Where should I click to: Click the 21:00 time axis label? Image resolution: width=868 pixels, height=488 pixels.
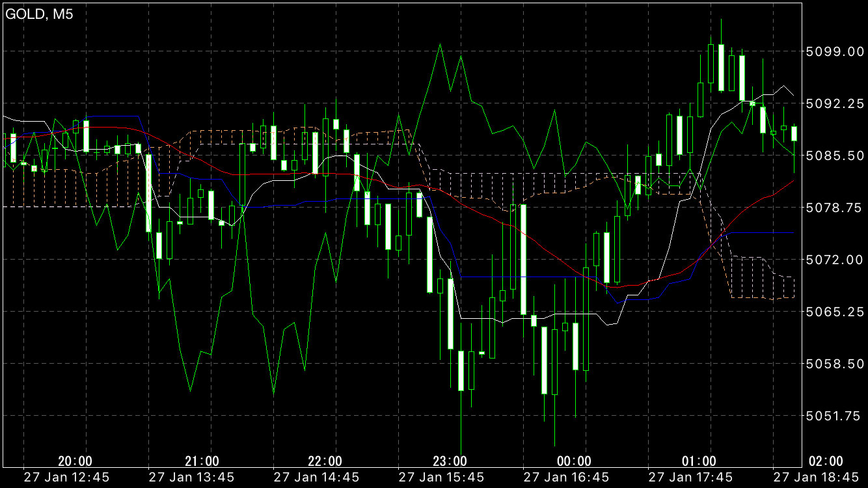(200, 461)
